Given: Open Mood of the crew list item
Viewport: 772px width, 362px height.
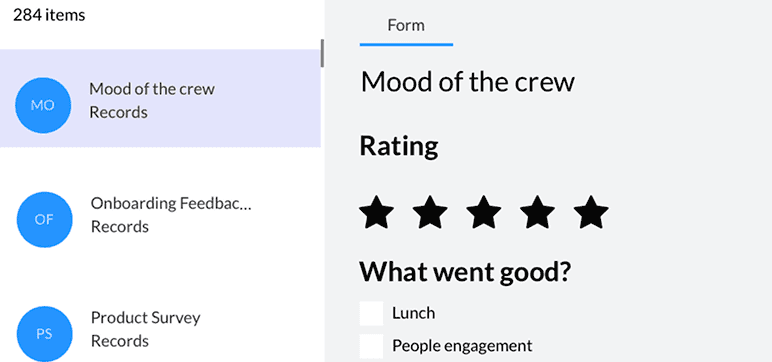Looking at the screenshot, I should pos(161,98).
